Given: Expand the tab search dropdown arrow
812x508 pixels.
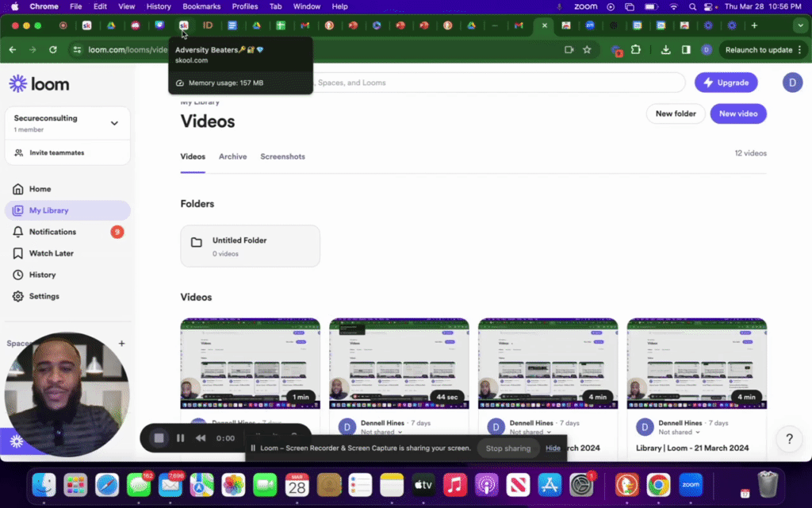Looking at the screenshot, I should (x=801, y=25).
